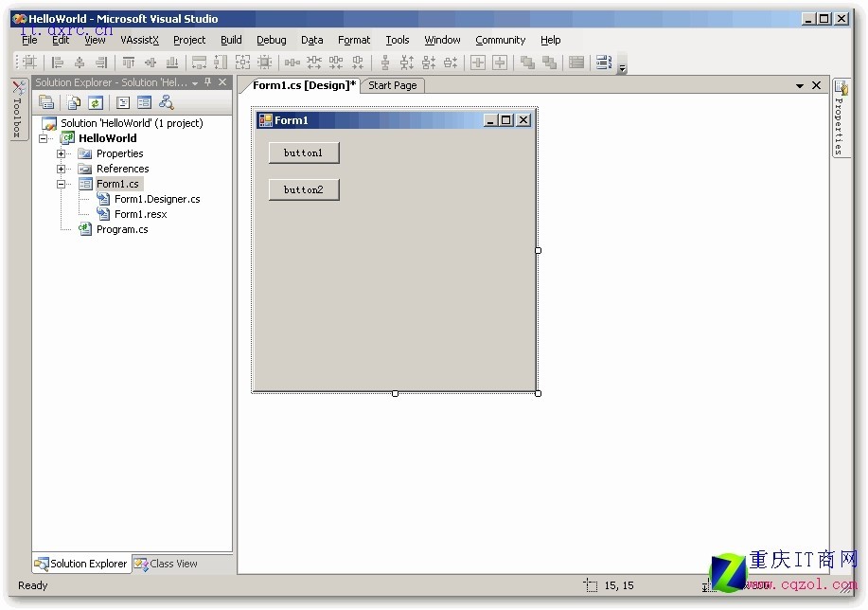Click the Align Tops layout toolbar icon
Screen dimensions: 868x610
tap(128, 63)
